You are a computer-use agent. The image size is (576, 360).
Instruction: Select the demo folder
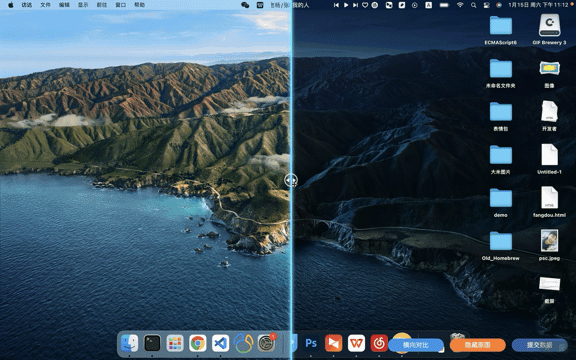tap(501, 198)
